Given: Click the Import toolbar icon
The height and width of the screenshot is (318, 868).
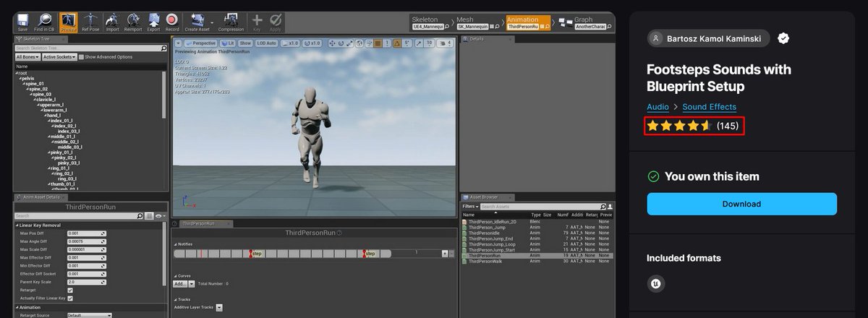Looking at the screenshot, I should coord(112,22).
